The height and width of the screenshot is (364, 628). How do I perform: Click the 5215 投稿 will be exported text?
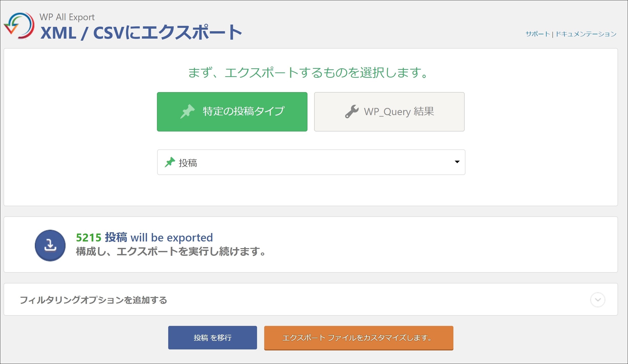pos(144,237)
